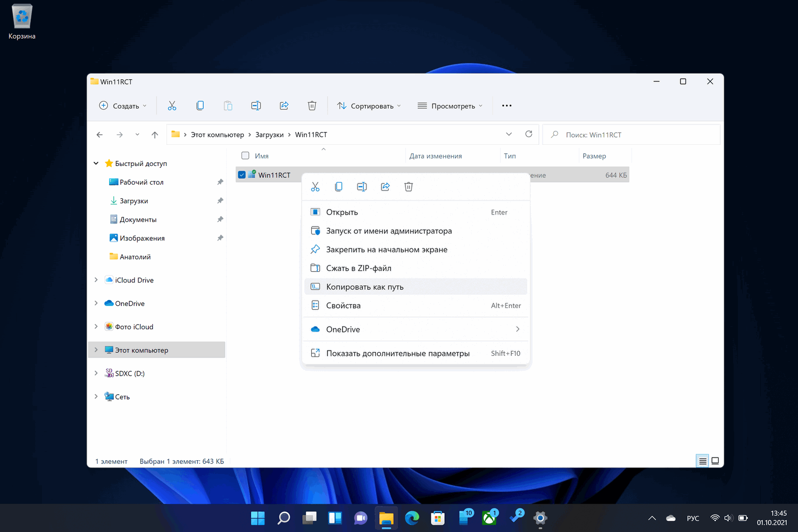Viewport: 798px width, 532px height.
Task: Click the Создать button
Action: (123, 106)
